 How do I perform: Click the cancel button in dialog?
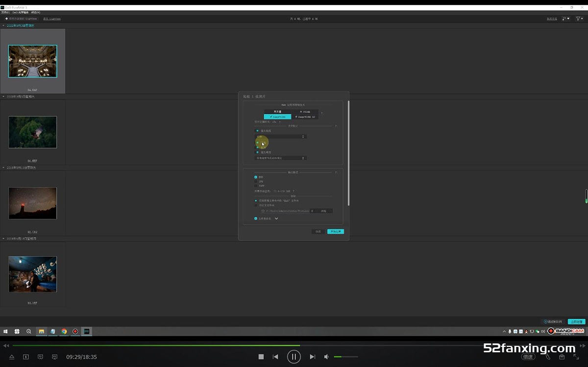pos(318,232)
